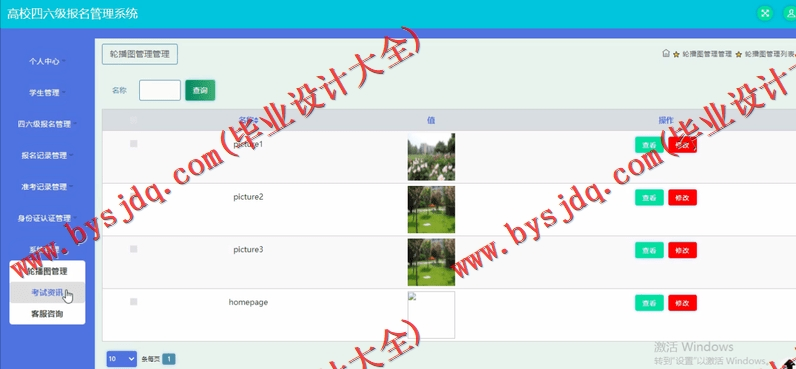Viewport: 796px width, 369px height.
Task: Open 轮播图管理 submenu item
Action: point(47,272)
